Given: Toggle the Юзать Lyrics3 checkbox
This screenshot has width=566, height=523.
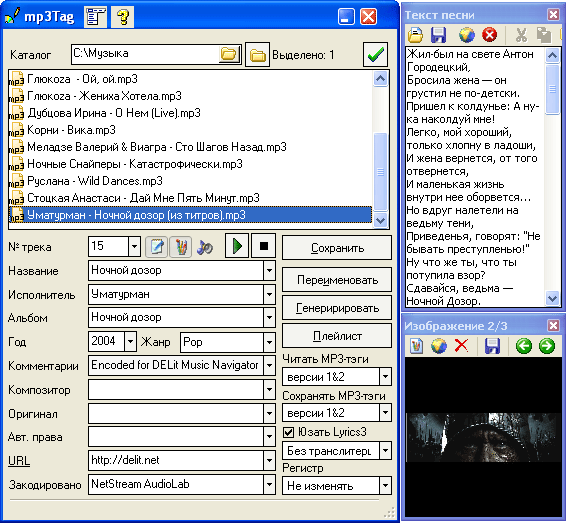Looking at the screenshot, I should (x=288, y=432).
